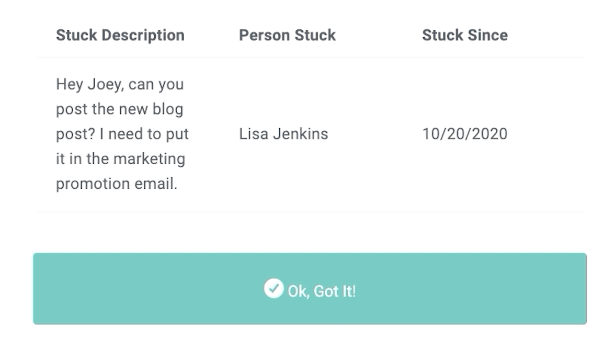Image resolution: width=615 pixels, height=364 pixels.
Task: Click the "Hey Joey, can you" line
Action: pyautogui.click(x=120, y=84)
